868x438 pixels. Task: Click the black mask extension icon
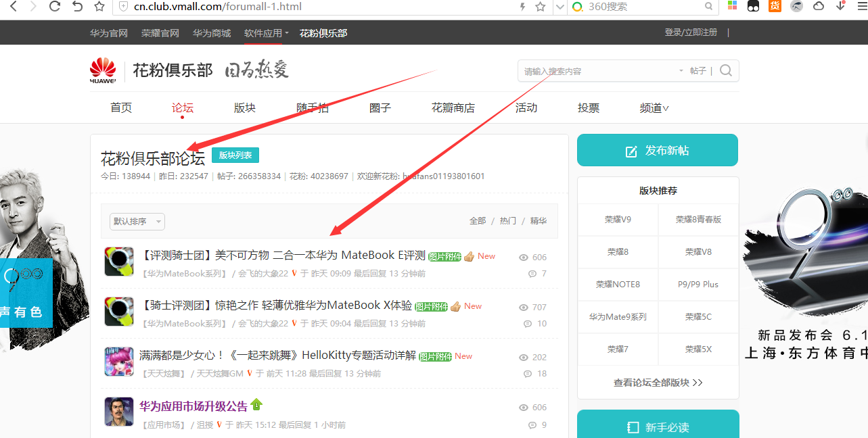(753, 6)
